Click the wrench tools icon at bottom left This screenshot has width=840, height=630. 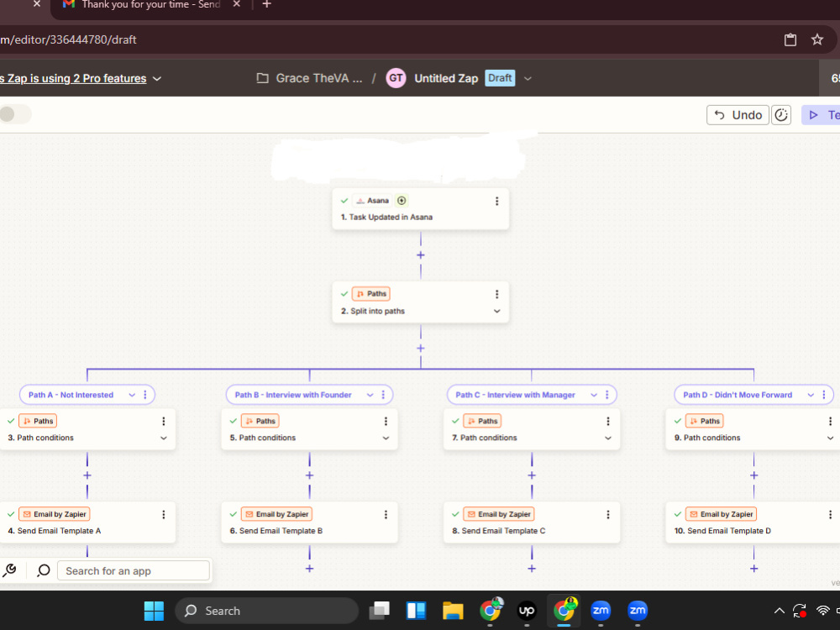click(10, 570)
